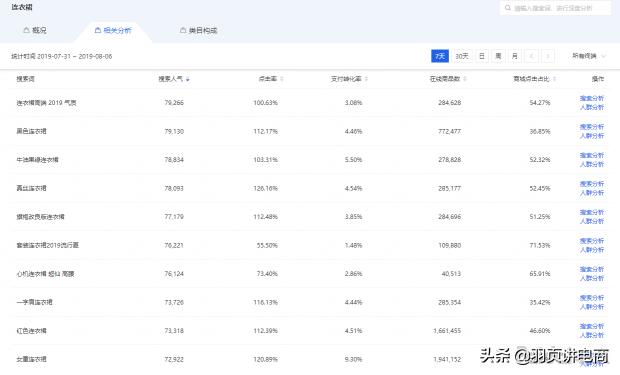
Task: Select the keyword in the 78,093 row
Action: pos(31,188)
